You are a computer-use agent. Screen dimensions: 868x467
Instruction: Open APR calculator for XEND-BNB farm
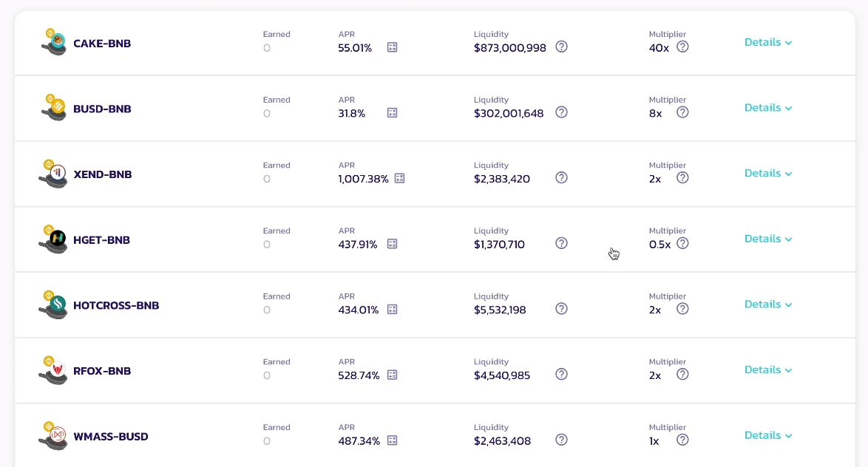400,179
